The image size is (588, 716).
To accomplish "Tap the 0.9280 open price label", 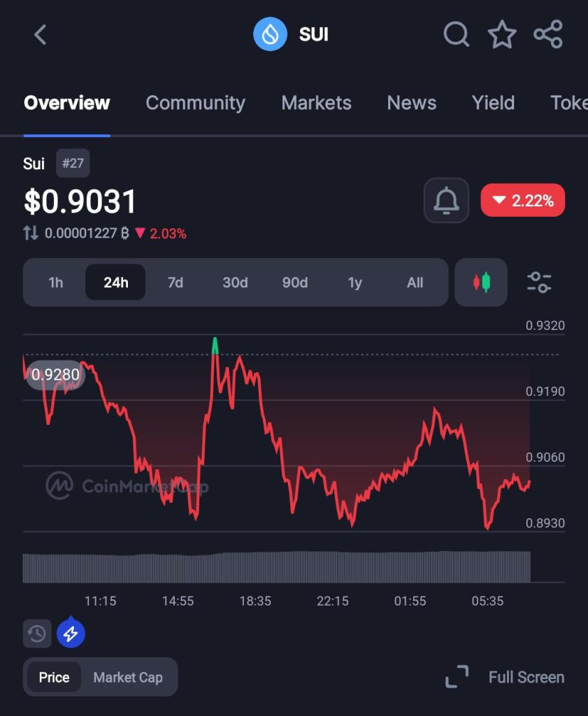I will pyautogui.click(x=55, y=375).
